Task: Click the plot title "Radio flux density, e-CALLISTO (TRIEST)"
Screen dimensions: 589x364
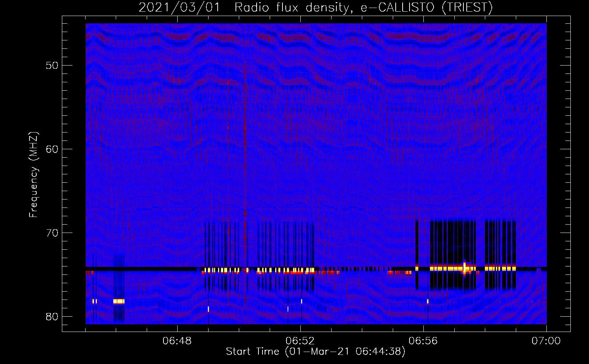Action: coord(363,7)
